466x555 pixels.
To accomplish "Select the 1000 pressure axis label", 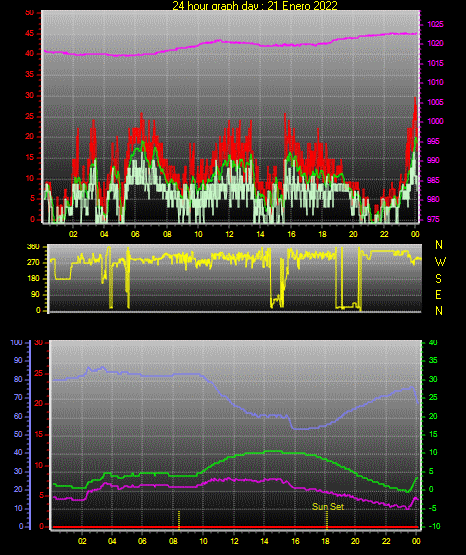I will coord(435,121).
